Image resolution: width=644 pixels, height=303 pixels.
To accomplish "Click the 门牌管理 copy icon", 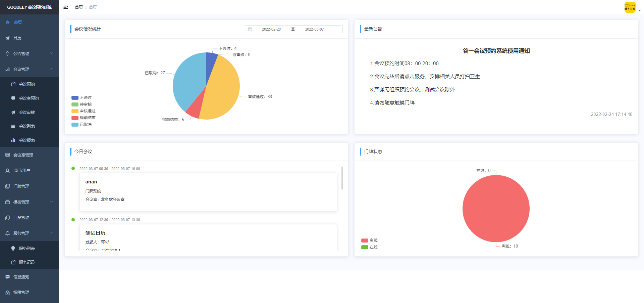I will tap(8, 186).
